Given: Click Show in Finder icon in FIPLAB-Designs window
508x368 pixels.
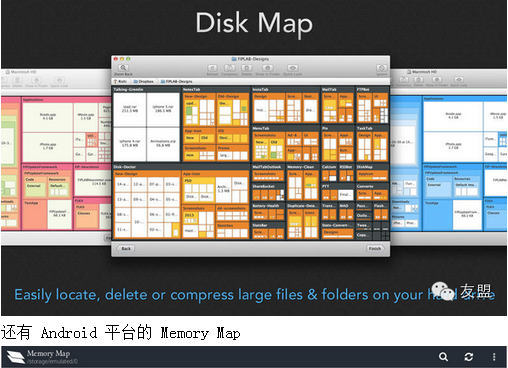Looking at the screenshot, I should [x=267, y=68].
